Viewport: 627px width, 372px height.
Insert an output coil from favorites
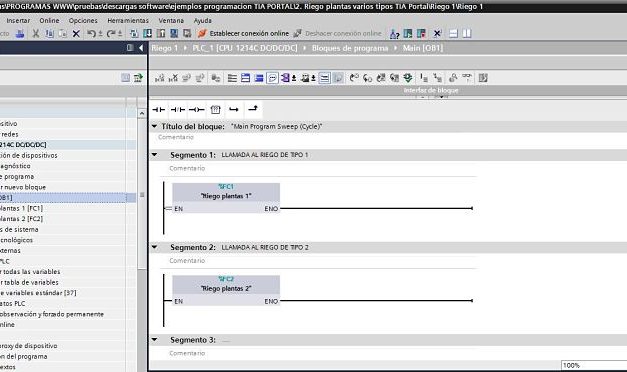pos(196,110)
